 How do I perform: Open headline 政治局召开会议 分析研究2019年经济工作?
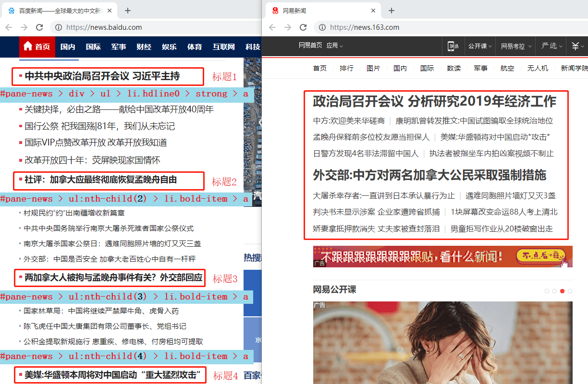pos(434,101)
